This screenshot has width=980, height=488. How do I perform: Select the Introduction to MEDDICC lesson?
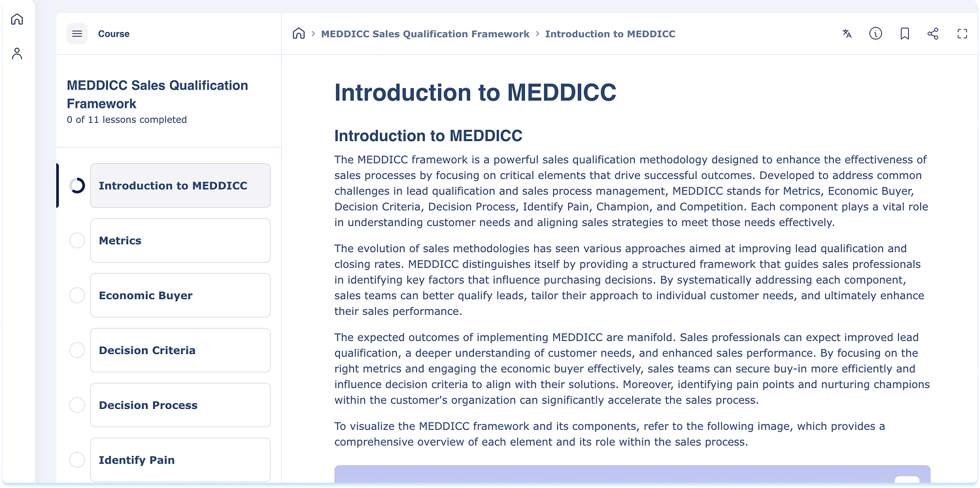tap(180, 186)
